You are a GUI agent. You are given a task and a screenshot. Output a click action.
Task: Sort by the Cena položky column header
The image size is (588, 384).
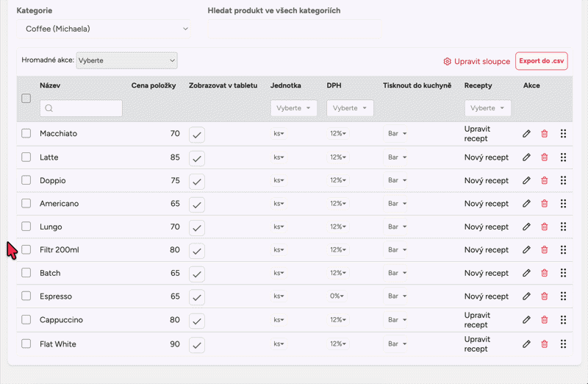tap(154, 86)
